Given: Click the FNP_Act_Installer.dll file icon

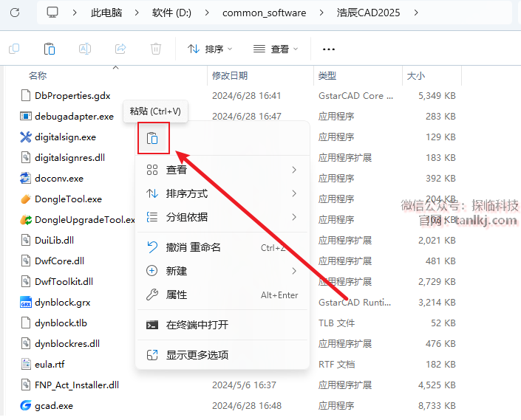Looking at the screenshot, I should (x=26, y=385).
